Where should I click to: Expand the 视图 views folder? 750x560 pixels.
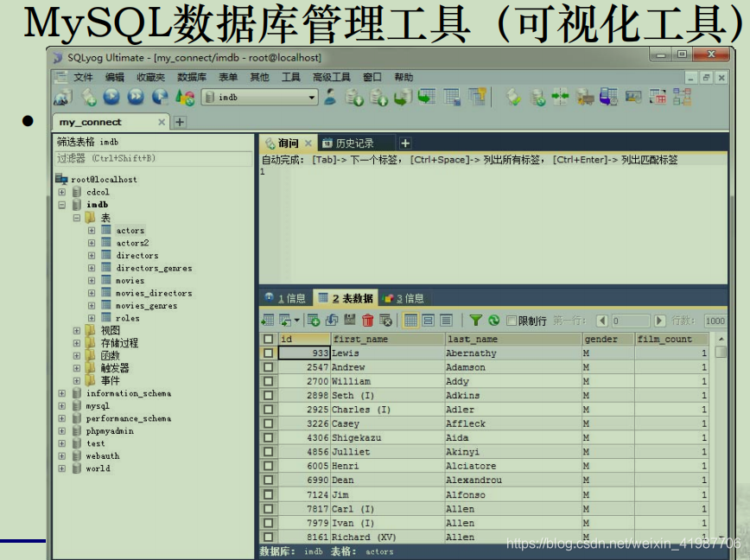pos(77,330)
